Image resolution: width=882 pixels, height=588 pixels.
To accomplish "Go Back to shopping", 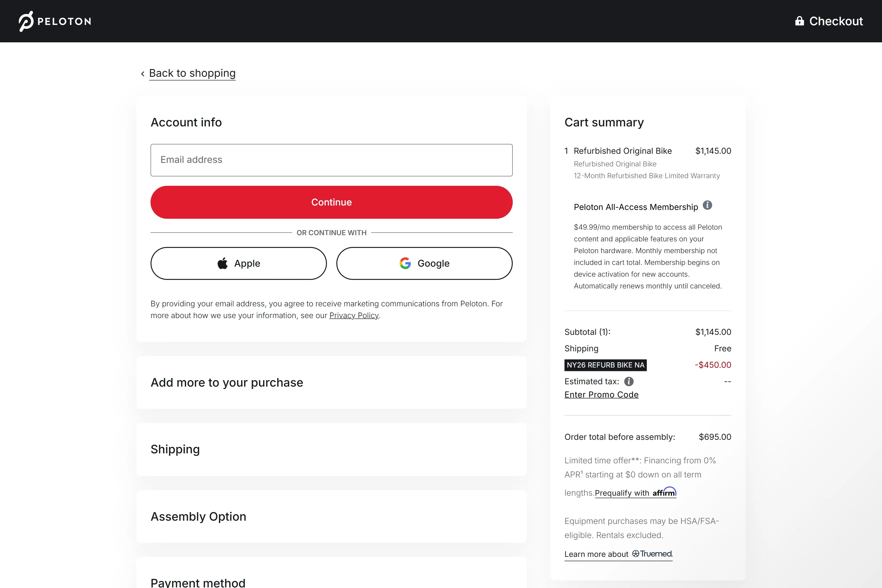I will click(x=192, y=73).
